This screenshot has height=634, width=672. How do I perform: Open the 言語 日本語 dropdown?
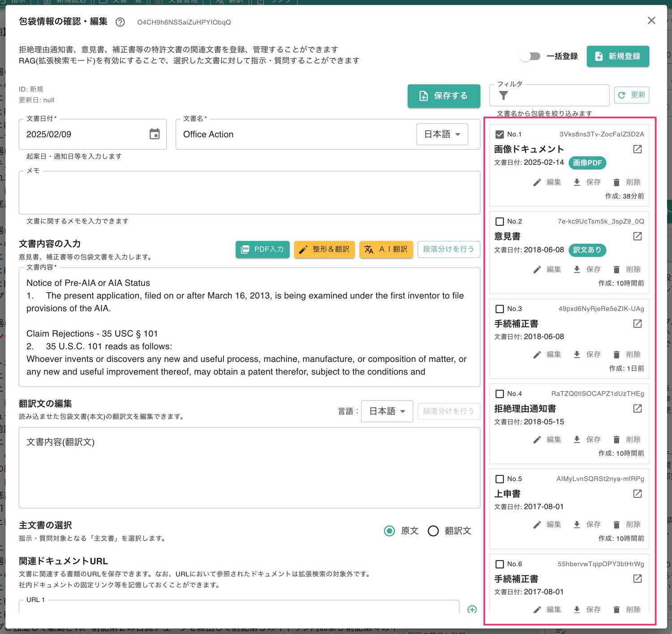coord(387,411)
